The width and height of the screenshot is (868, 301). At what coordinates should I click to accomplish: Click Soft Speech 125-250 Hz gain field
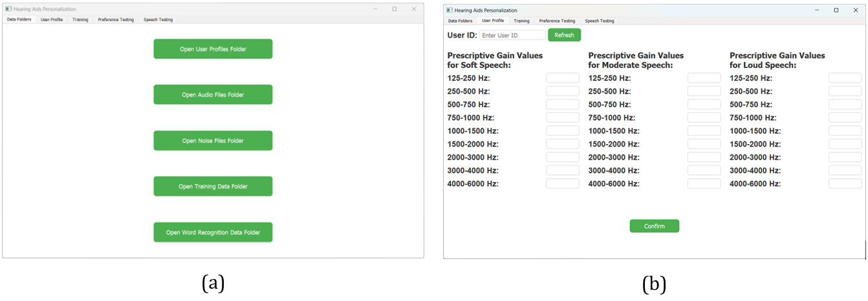pyautogui.click(x=563, y=78)
